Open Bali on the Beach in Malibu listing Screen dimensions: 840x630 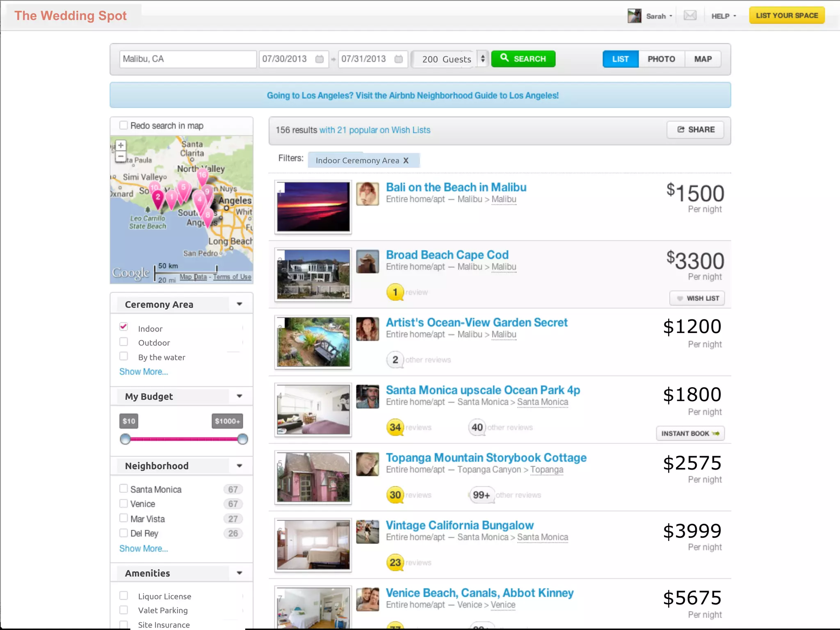click(456, 187)
